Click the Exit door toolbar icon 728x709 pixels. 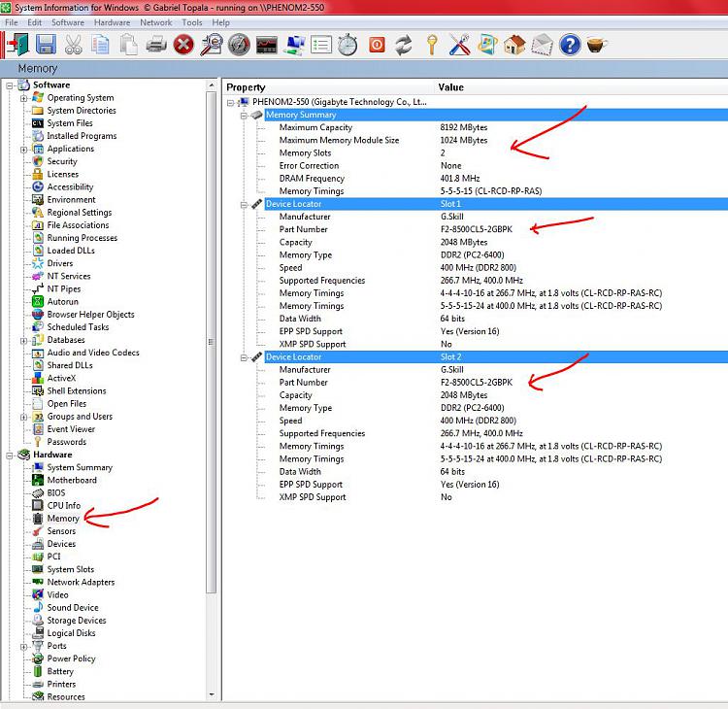click(x=17, y=45)
